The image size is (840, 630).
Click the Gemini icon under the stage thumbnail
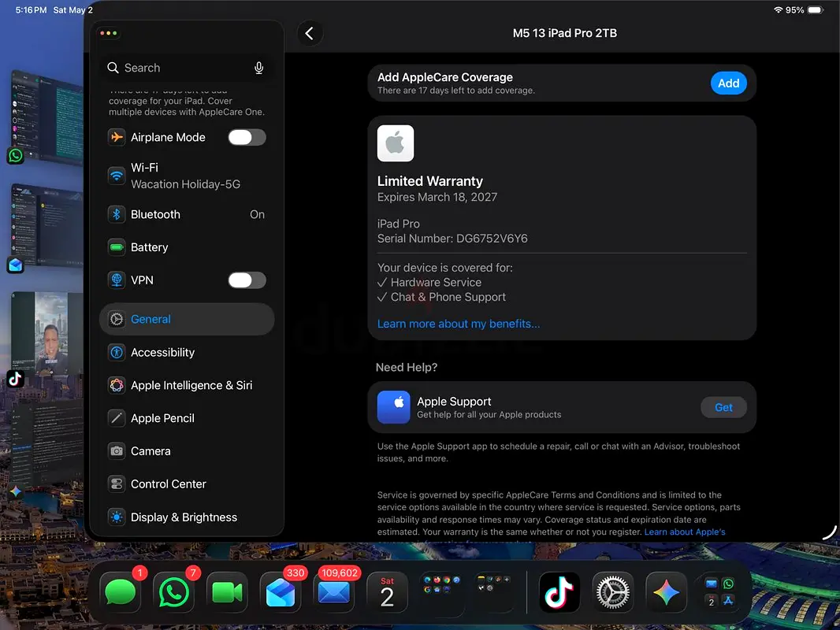point(16,491)
